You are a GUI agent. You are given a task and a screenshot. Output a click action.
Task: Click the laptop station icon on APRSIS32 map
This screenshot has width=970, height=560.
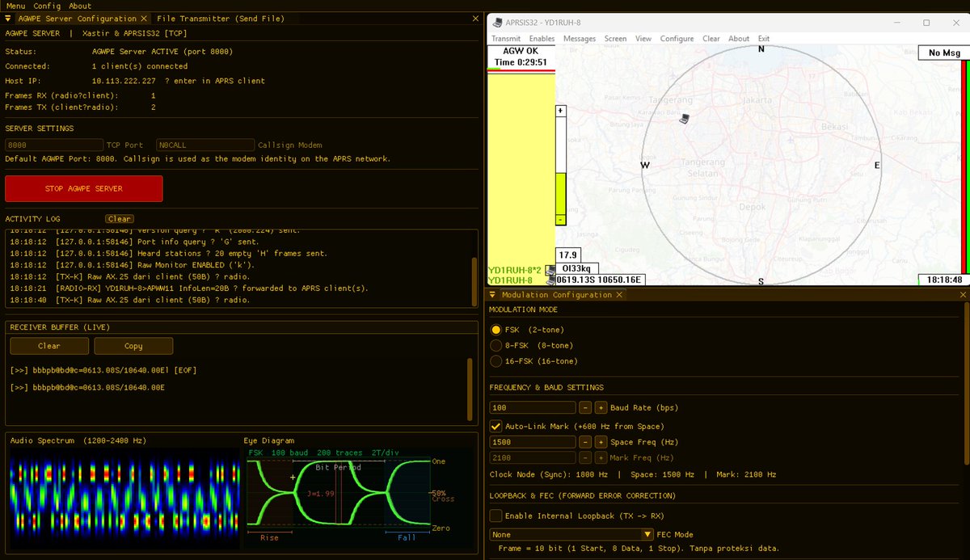tap(685, 119)
